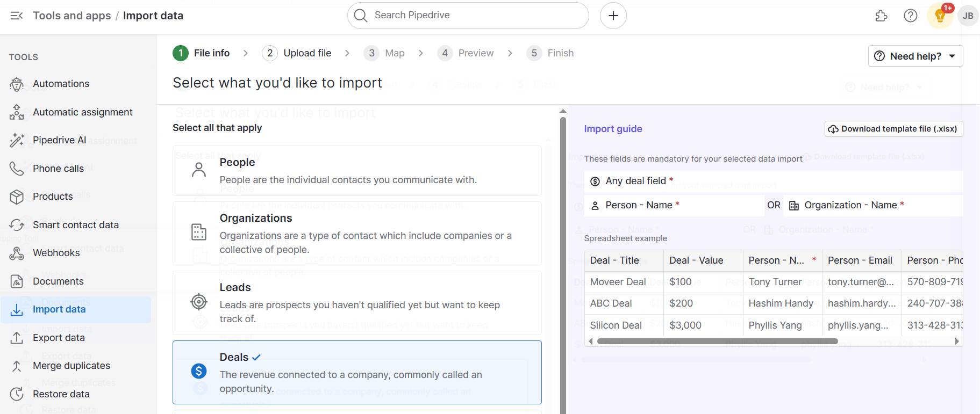Open Restore data in the sidebar
Viewport: 980px width, 414px height.
(x=61, y=394)
